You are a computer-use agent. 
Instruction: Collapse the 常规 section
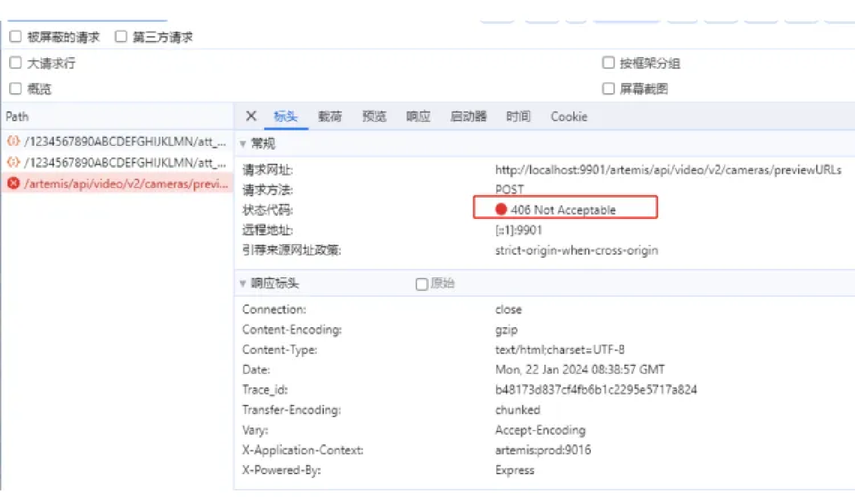[x=244, y=144]
